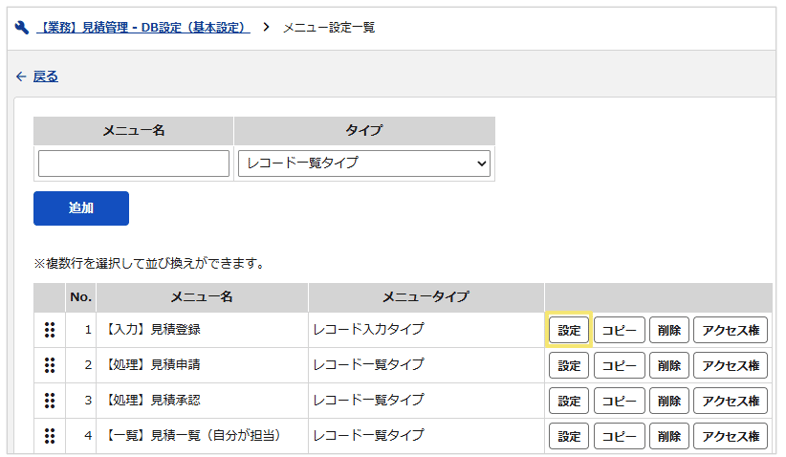Click 設定 for 【処理】見積申請
Screen dimensions: 786x457
pos(569,366)
